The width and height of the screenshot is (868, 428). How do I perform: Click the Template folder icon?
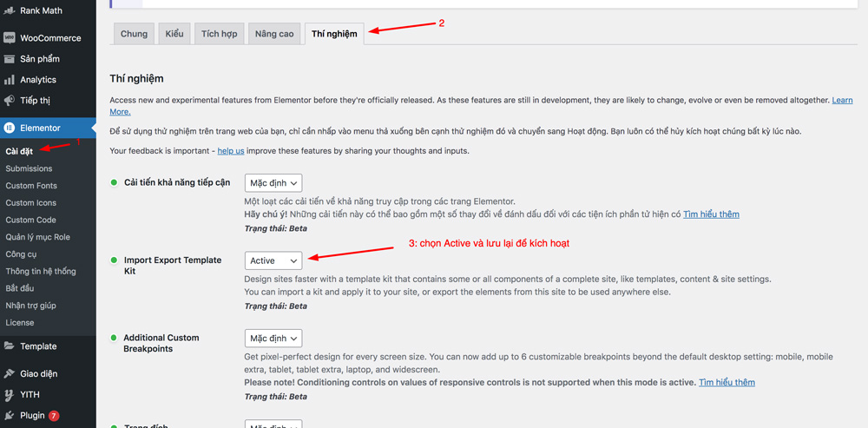pyautogui.click(x=9, y=346)
